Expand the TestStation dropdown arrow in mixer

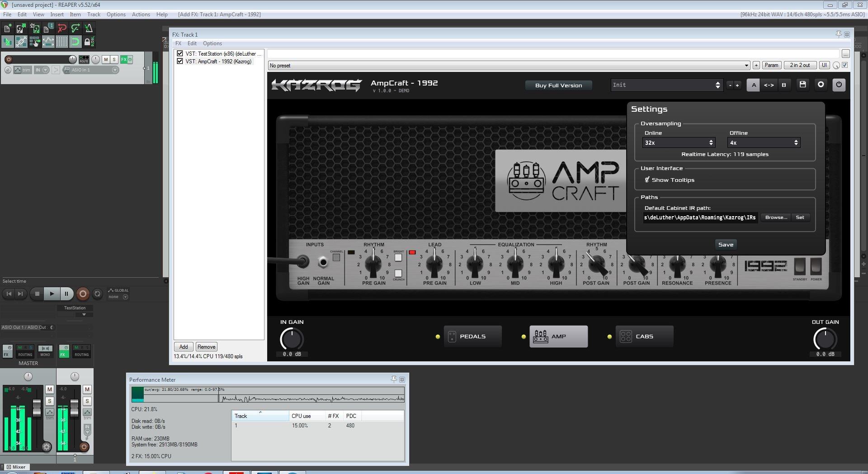[x=84, y=314]
